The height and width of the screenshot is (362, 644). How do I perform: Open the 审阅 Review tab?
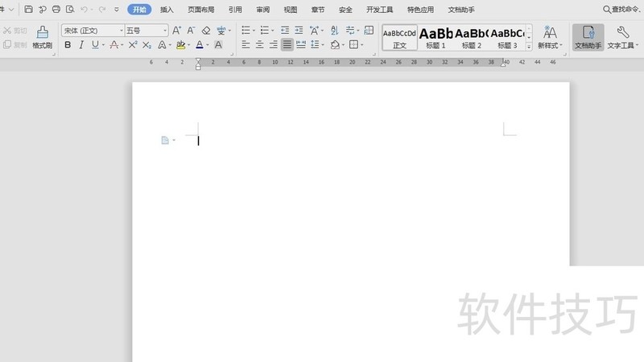263,10
